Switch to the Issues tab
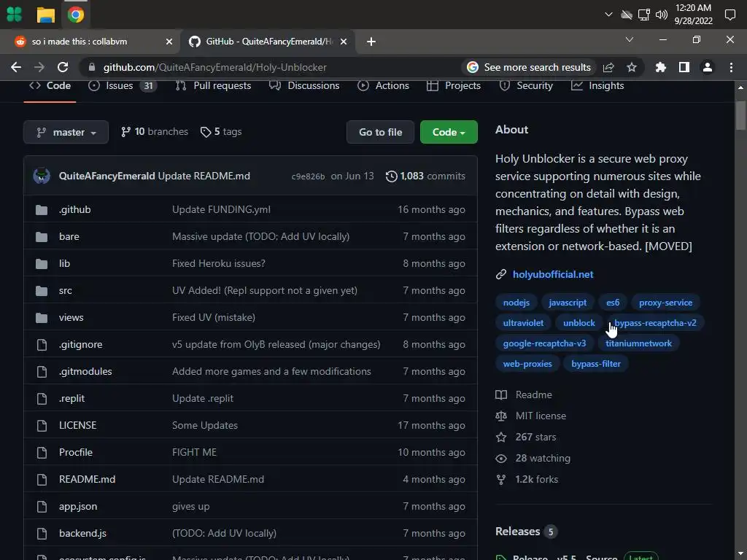This screenshot has height=560, width=747. pyautogui.click(x=123, y=86)
